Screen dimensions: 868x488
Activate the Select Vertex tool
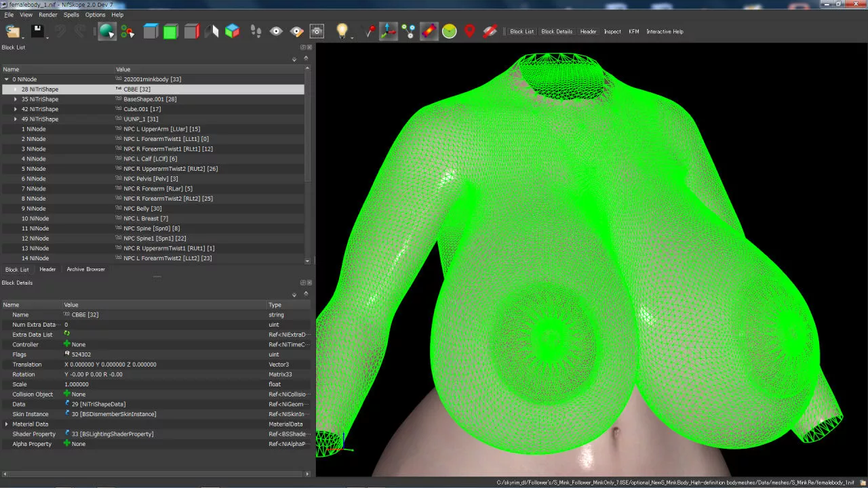[127, 31]
